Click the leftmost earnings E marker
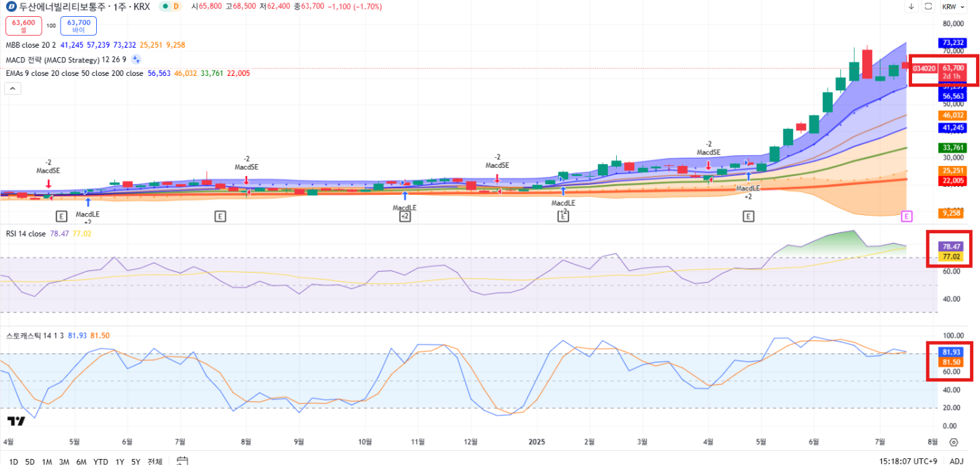The image size is (980, 465). pos(61,216)
